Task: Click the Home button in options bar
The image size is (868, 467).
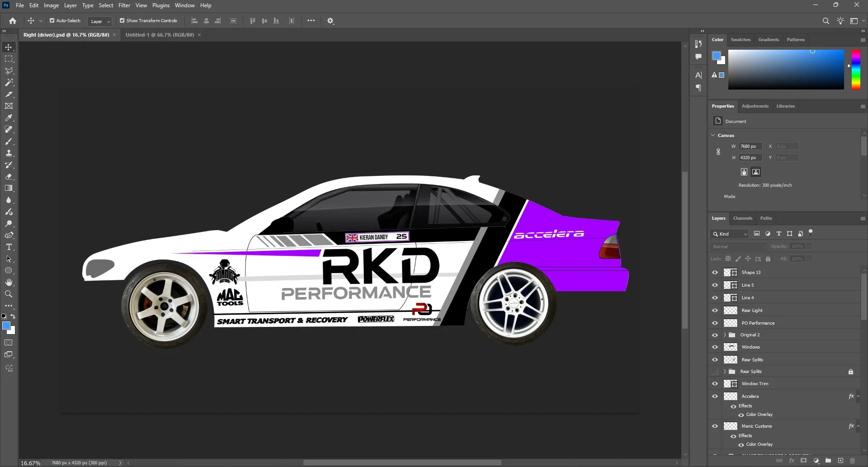Action: [13, 21]
